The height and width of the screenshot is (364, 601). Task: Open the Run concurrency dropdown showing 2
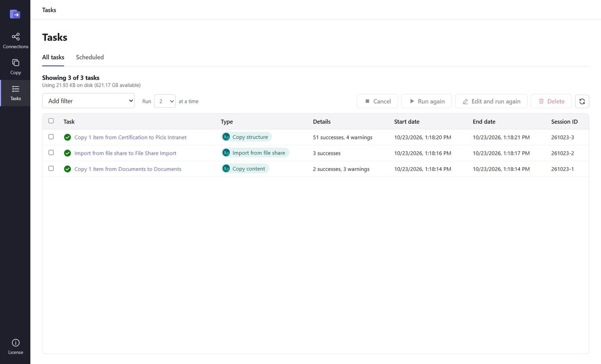click(165, 101)
